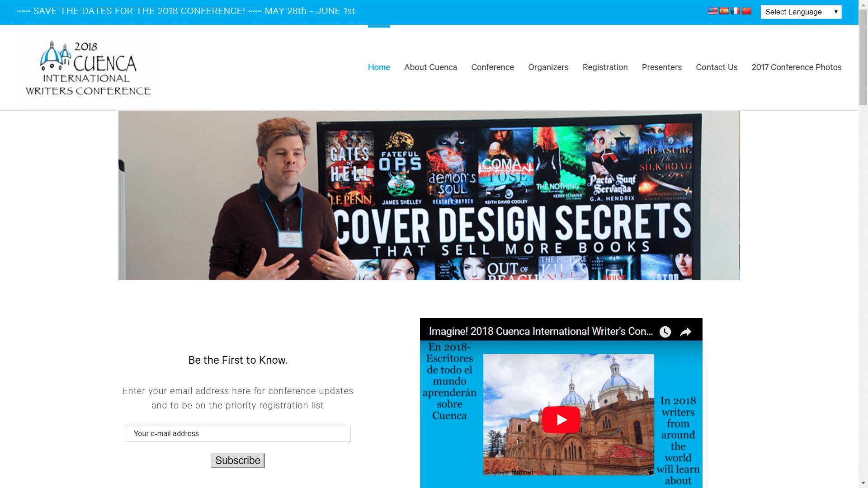This screenshot has width=868, height=488.
Task: Open the About Cuenca page
Action: (430, 67)
